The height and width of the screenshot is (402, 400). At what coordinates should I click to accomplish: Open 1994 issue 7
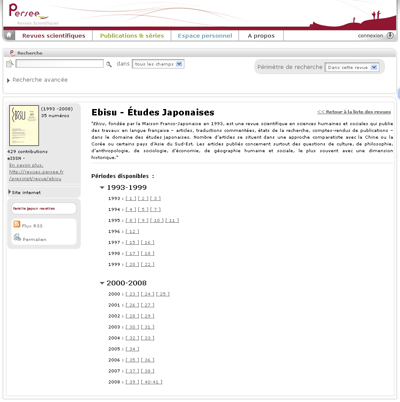(x=155, y=210)
